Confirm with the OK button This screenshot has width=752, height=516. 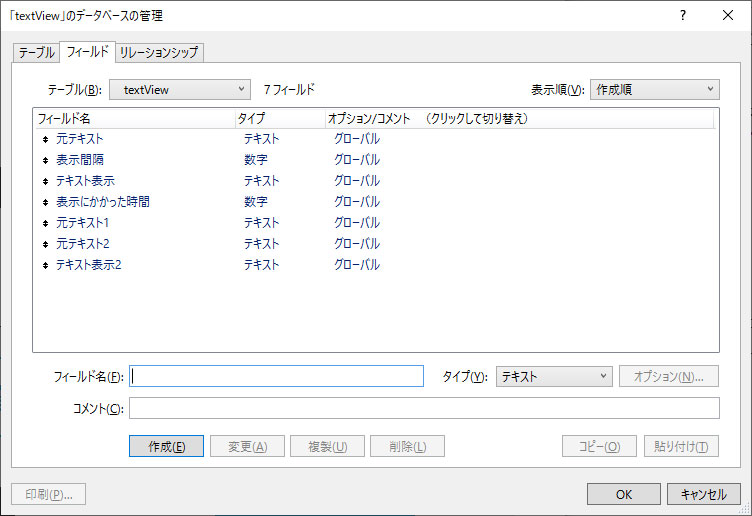point(623,494)
